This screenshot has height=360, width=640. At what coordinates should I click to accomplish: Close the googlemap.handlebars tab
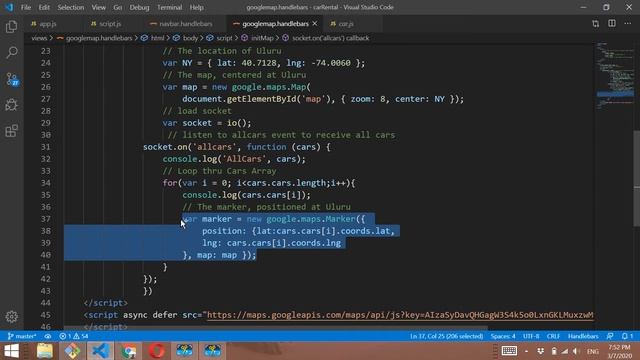[315, 24]
